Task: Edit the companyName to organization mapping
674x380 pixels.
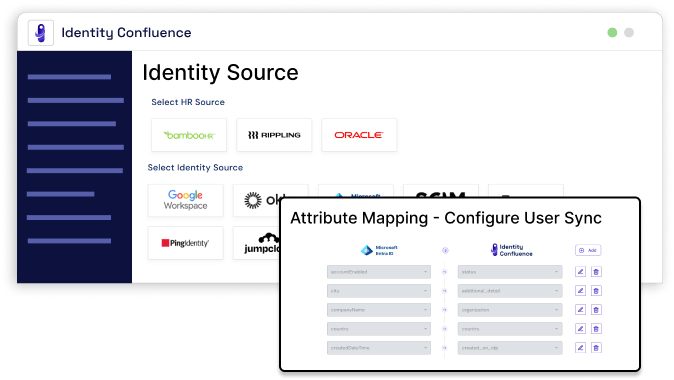Action: [580, 310]
